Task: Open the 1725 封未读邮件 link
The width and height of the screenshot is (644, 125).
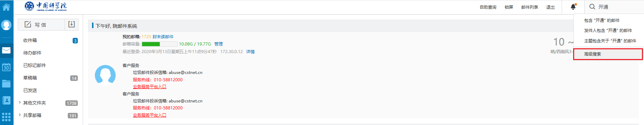Action: pyautogui.click(x=157, y=37)
